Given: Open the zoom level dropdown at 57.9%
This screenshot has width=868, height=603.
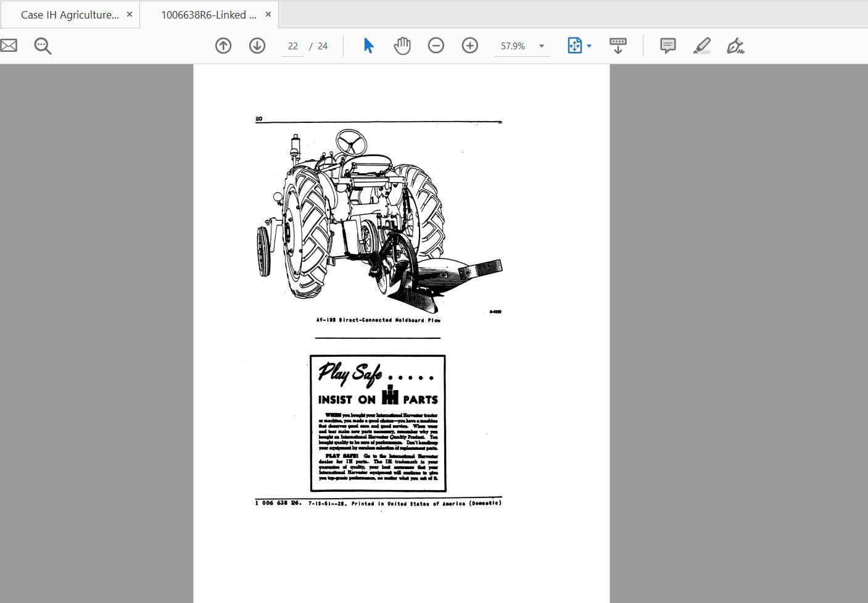Looking at the screenshot, I should 522,46.
